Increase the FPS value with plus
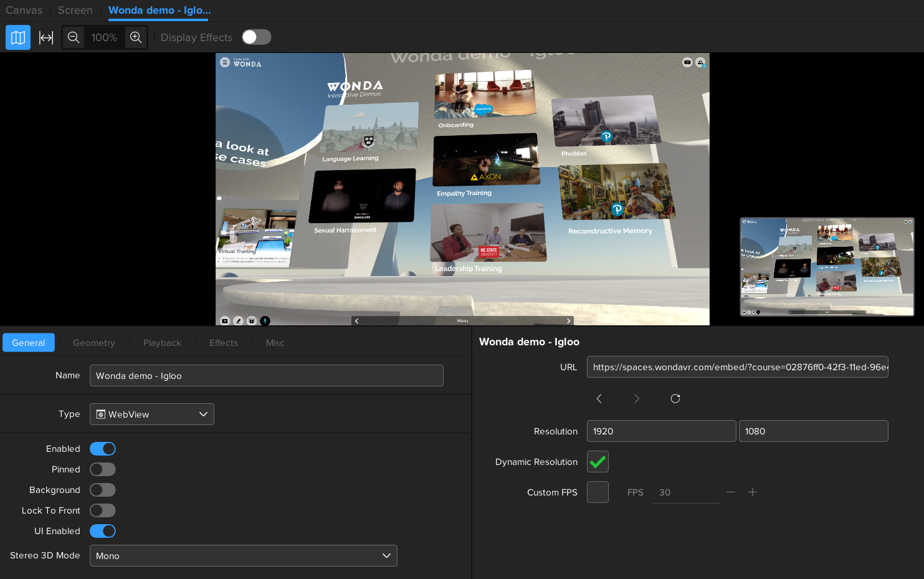 752,492
